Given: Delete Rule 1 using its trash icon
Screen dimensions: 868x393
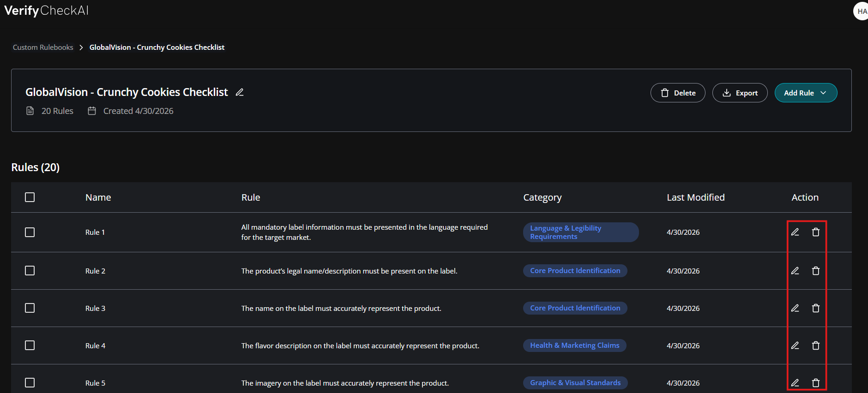Looking at the screenshot, I should (816, 232).
